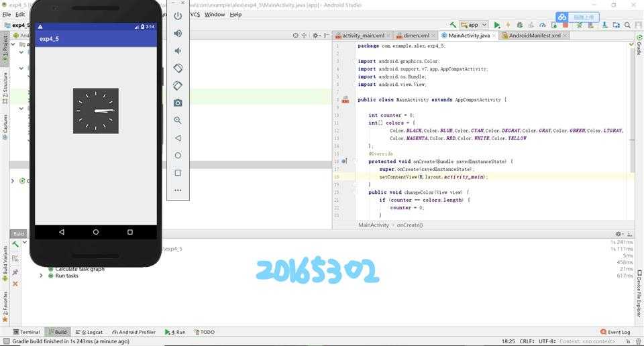Select the emulator Zoom magnifier icon
This screenshot has width=644, height=346.
coord(178,120)
